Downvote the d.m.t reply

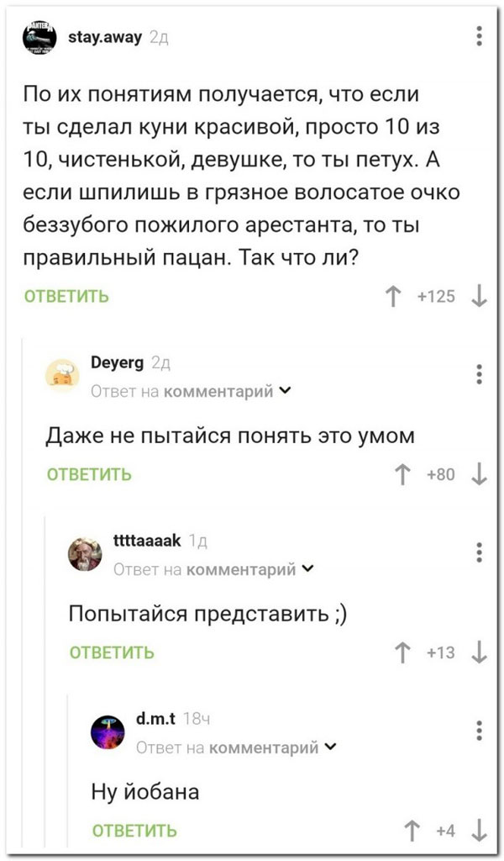tap(478, 830)
